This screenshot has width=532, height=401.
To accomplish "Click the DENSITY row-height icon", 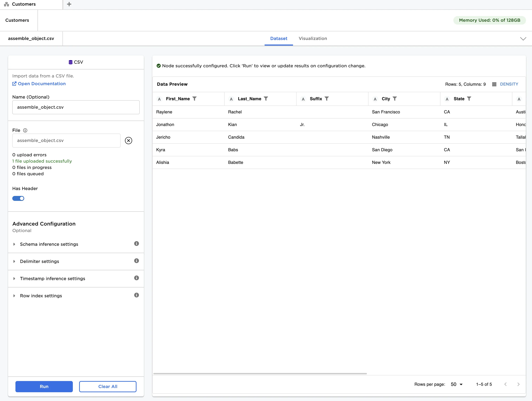I will 494,84.
